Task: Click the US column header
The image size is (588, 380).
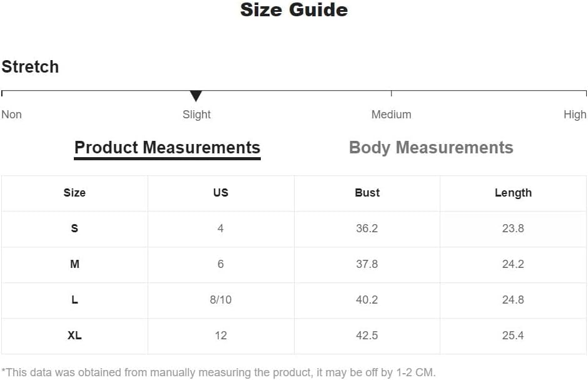Action: [221, 193]
